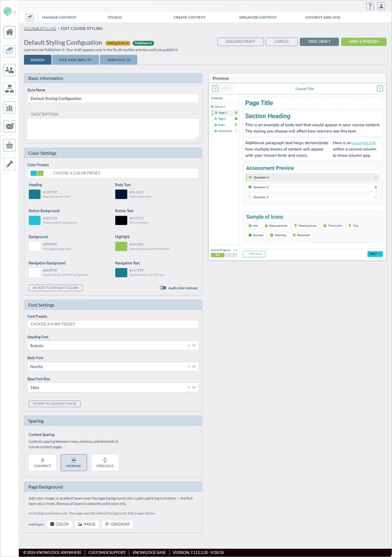This screenshot has height=557, width=392.
Task: Toggle the Question 2 bookmark flag
Action: pos(376,187)
